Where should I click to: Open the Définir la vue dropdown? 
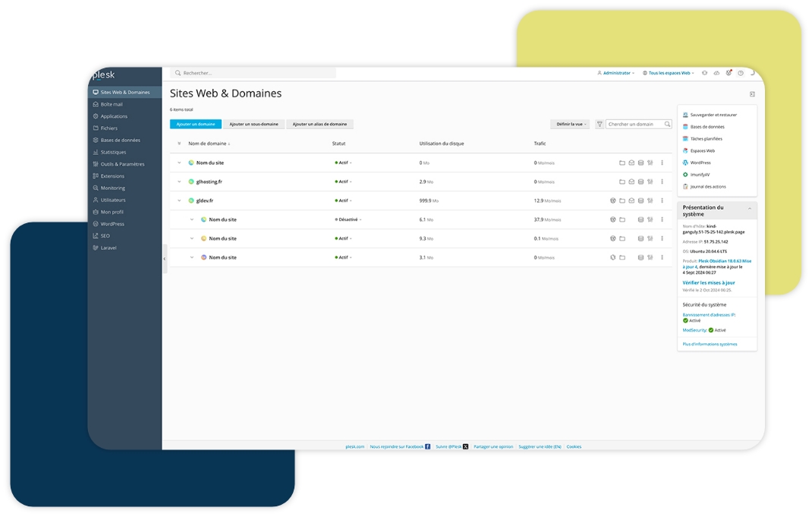click(x=571, y=125)
